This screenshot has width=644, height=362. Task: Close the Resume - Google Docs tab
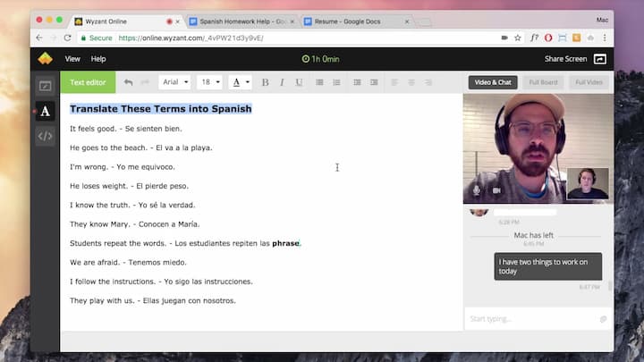407,21
